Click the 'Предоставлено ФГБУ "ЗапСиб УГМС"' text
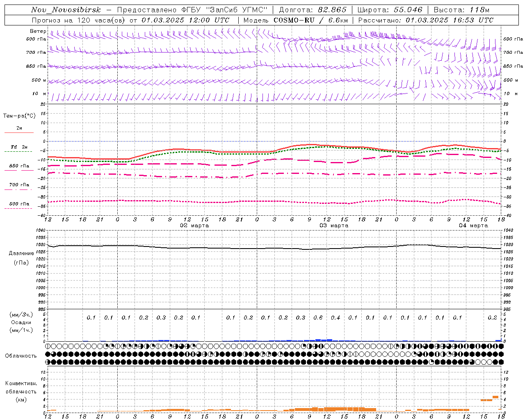Screen dimensions: 525x420 (x=192, y=10)
